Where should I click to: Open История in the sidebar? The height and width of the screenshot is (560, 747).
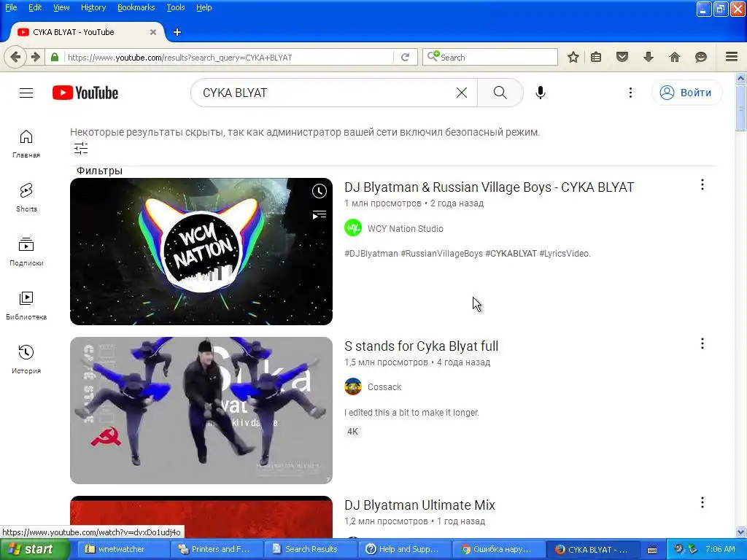tap(26, 359)
